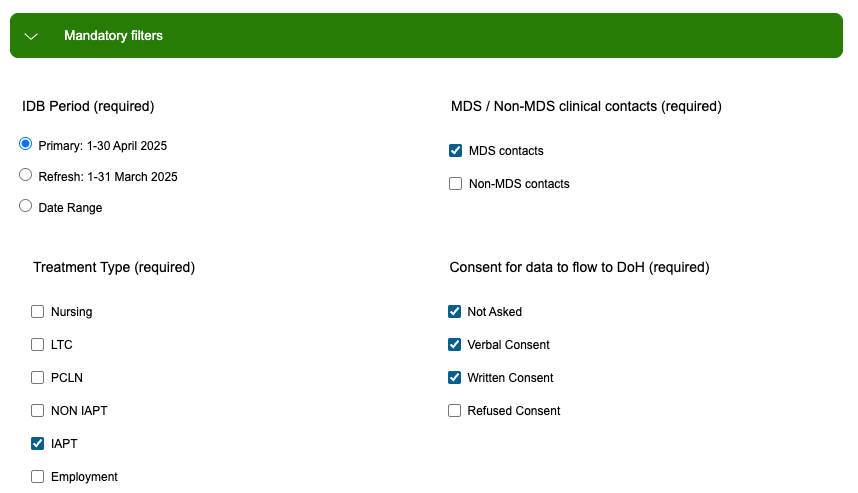Select Refresh: 1-31 March 2025 period
Image resolution: width=858 pixels, height=493 pixels.
(26, 175)
